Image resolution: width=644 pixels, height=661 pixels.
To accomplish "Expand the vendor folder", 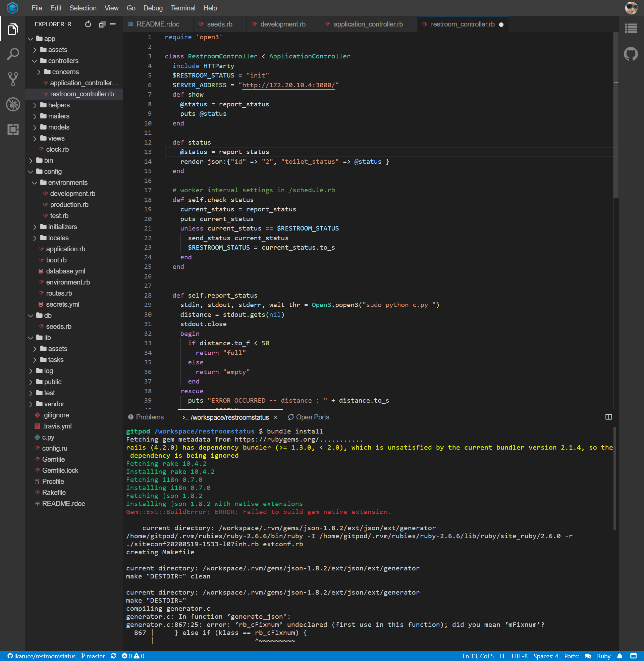I will click(54, 404).
